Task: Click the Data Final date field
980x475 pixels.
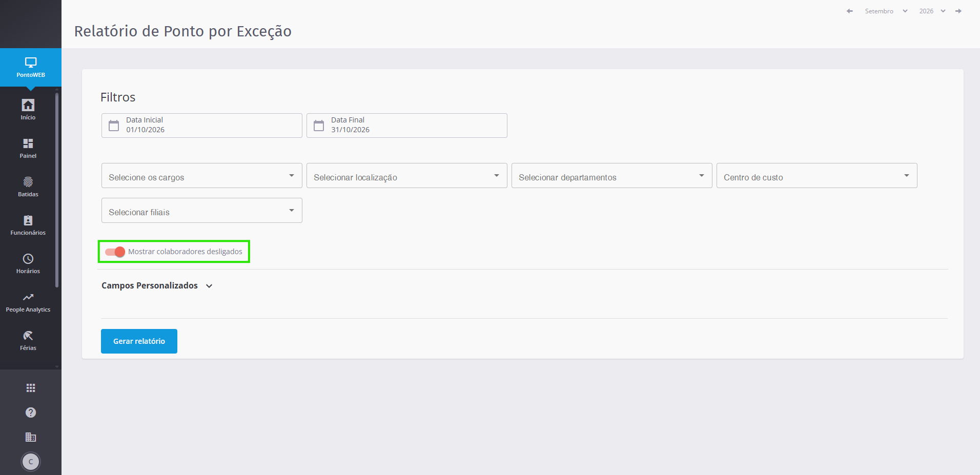Action: 407,126
